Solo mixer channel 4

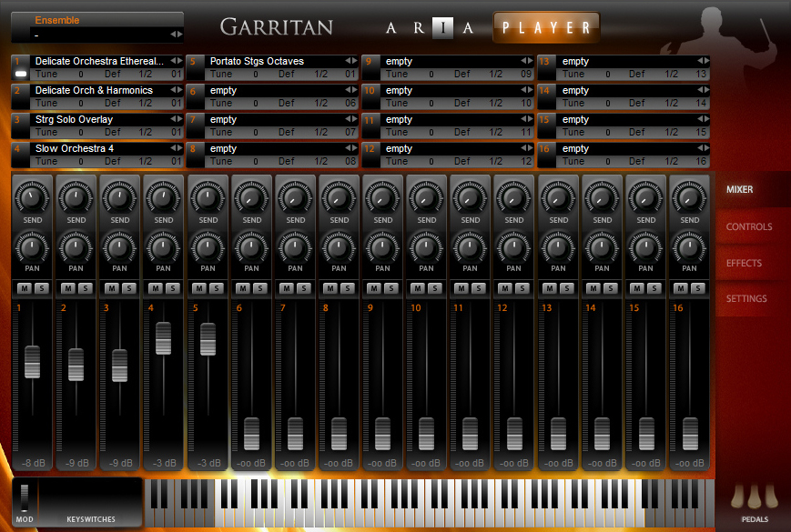point(173,288)
